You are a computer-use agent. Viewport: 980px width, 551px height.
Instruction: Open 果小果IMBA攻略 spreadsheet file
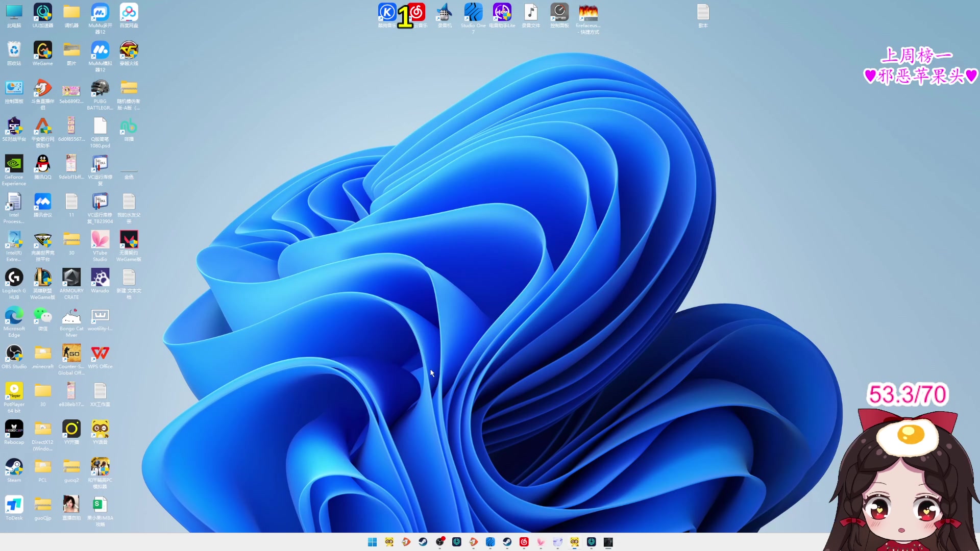tap(100, 511)
